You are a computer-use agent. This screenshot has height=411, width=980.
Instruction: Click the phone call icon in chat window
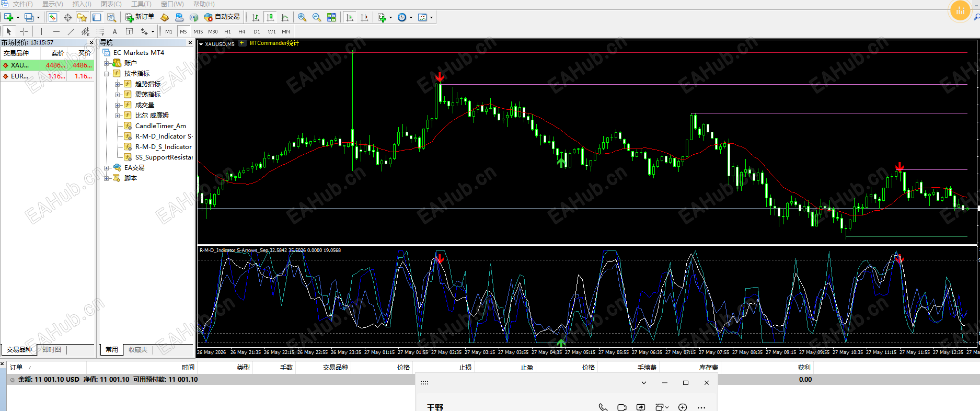603,407
